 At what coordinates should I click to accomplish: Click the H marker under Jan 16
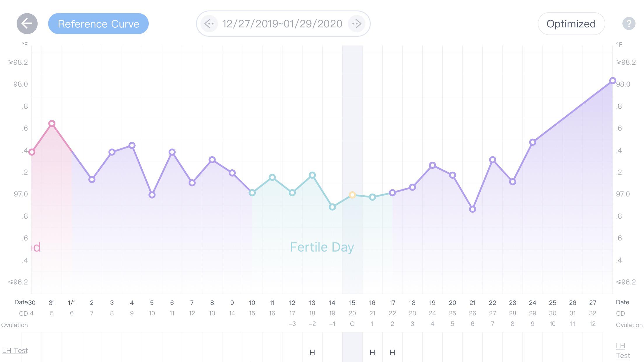point(372,353)
